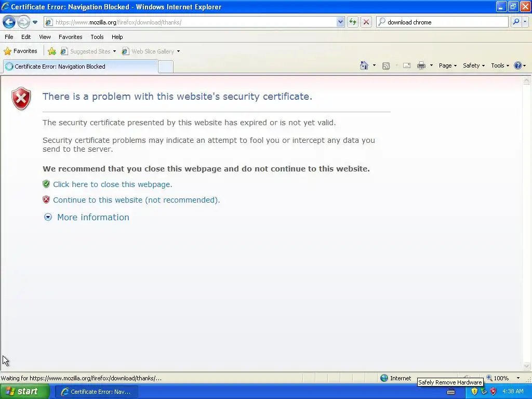Expand the Home button dropdown arrow
This screenshot has height=399, width=532.
coord(374,65)
